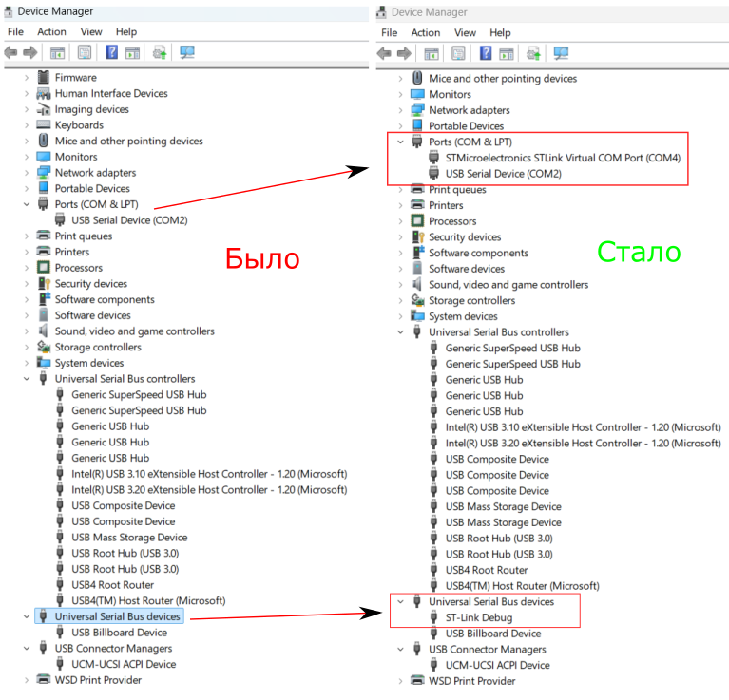Select Intel USB 3.20 eXtensible Host Controller, left
The height and width of the screenshot is (700, 729).
[x=209, y=489]
